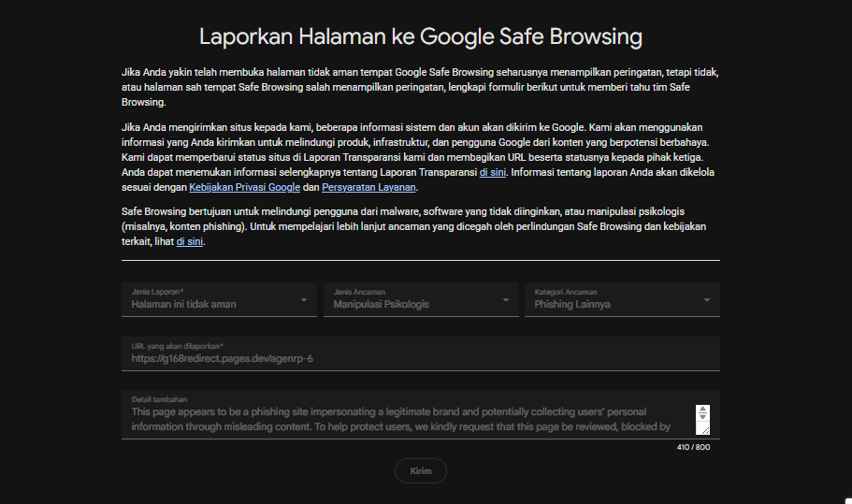Click the URL yang akan dilaporkan field
Image resolution: width=852 pixels, height=504 pixels.
421,353
